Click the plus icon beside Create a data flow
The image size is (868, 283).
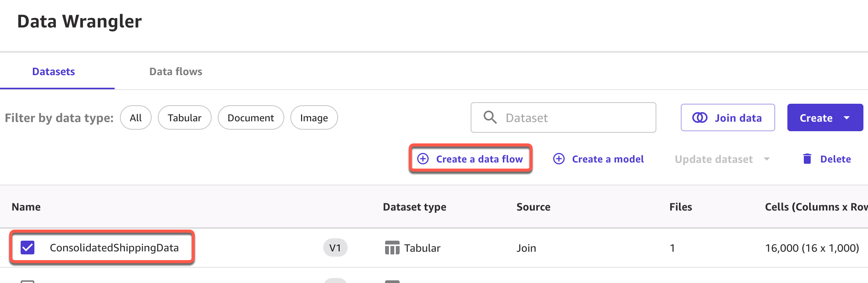423,159
